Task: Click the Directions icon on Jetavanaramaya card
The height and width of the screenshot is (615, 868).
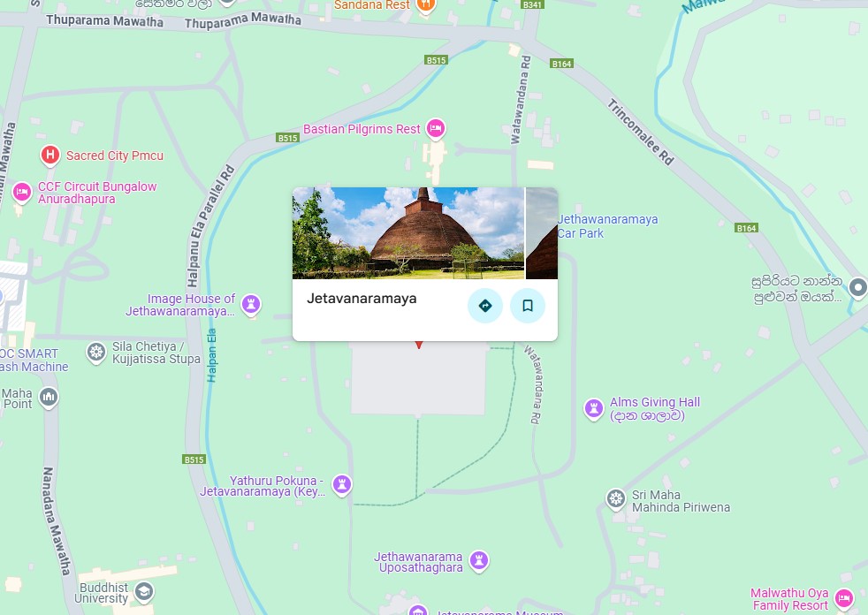Action: click(485, 306)
